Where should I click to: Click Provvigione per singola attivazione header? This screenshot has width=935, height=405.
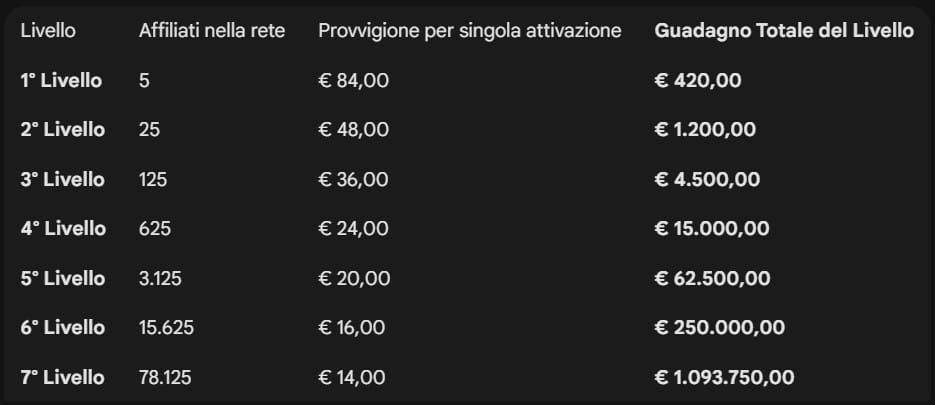(469, 31)
